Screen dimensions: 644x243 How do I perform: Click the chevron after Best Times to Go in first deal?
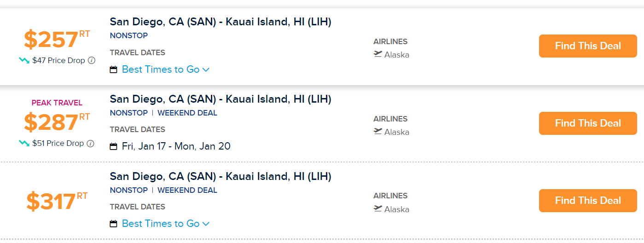point(206,70)
